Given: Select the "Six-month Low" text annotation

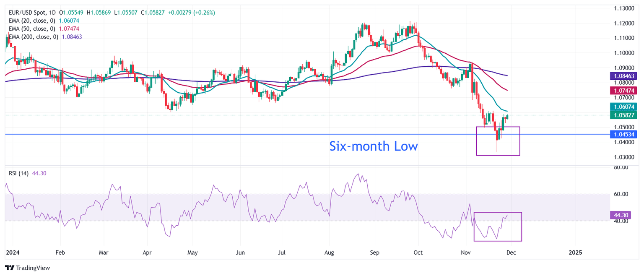Looking at the screenshot, I should point(374,146).
